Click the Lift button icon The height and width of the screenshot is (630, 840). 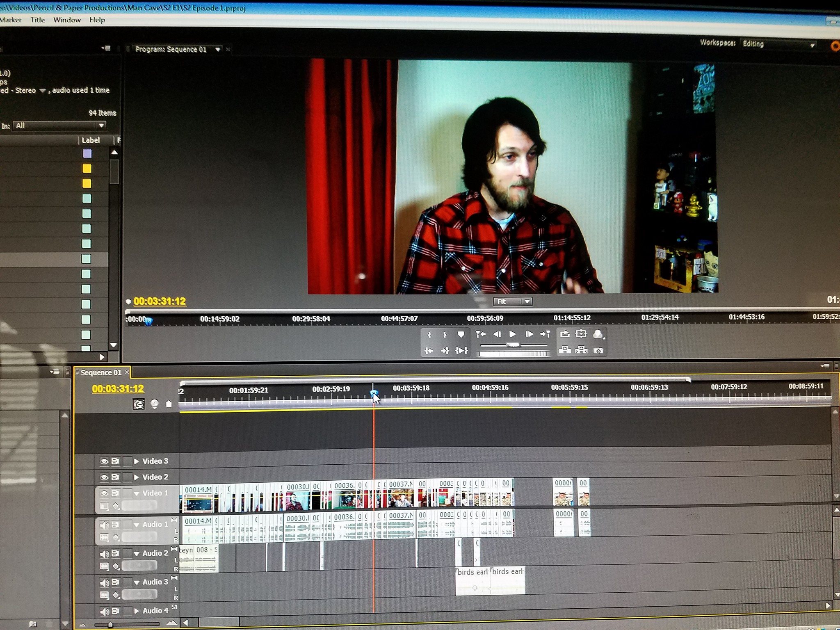[x=565, y=350]
